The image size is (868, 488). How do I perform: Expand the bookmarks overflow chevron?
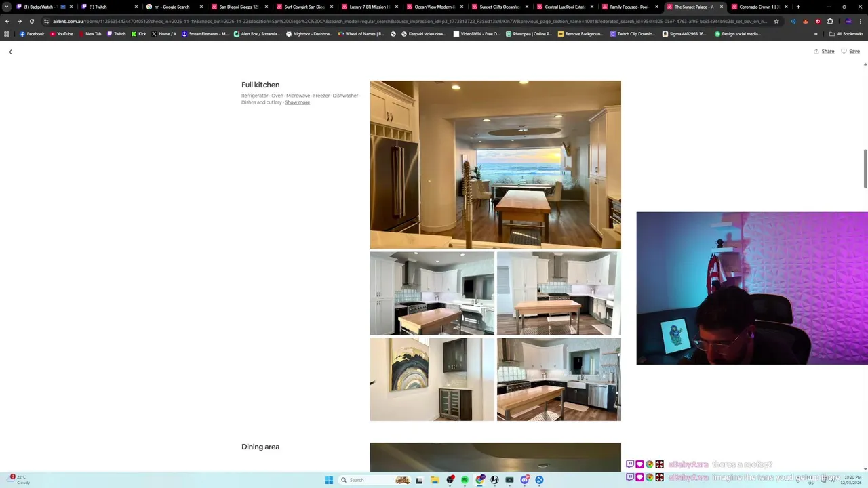(x=816, y=34)
